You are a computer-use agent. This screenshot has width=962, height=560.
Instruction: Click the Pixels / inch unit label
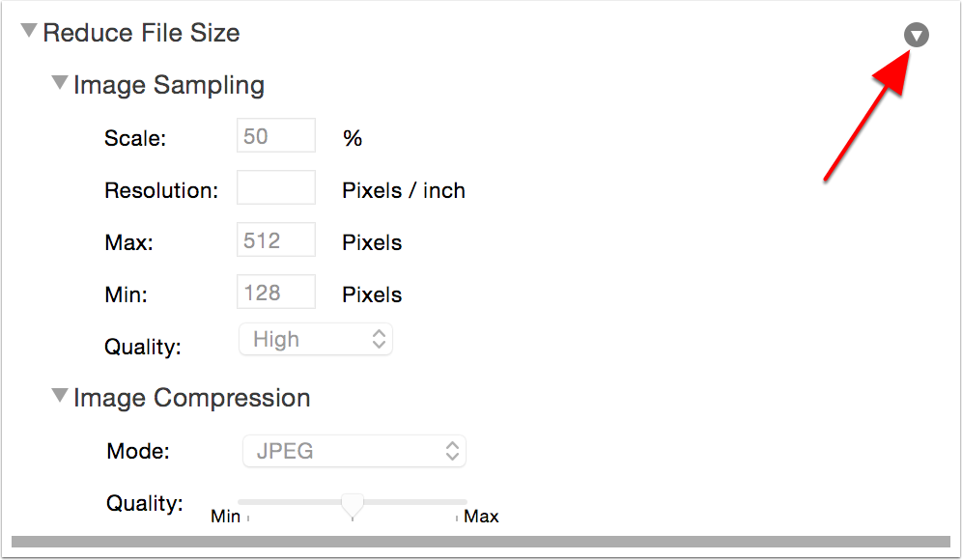[404, 190]
